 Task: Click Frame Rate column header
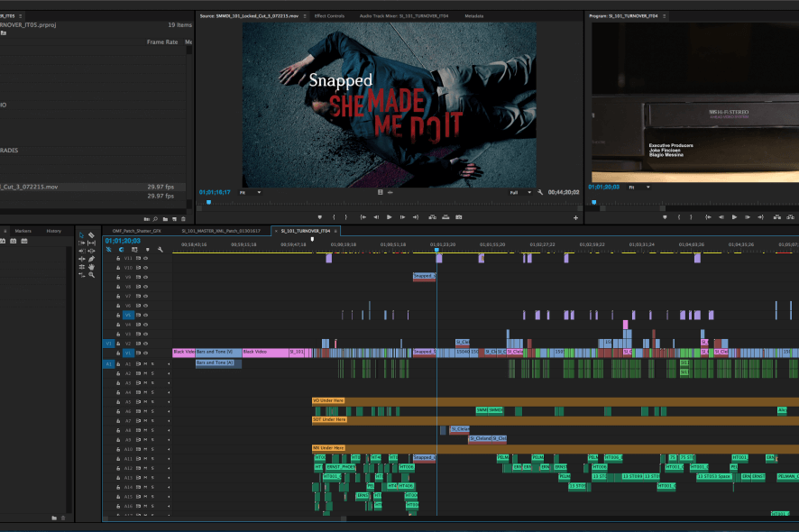(162, 42)
